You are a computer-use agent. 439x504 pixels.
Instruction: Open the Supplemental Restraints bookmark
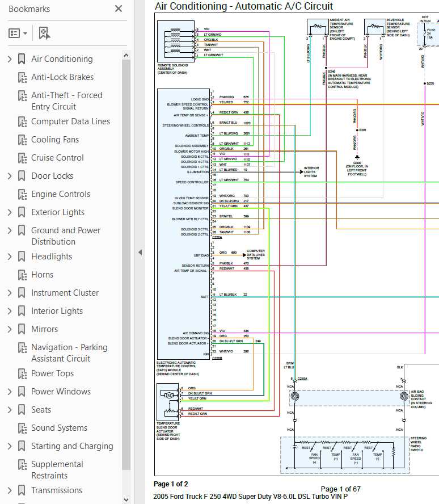(57, 470)
